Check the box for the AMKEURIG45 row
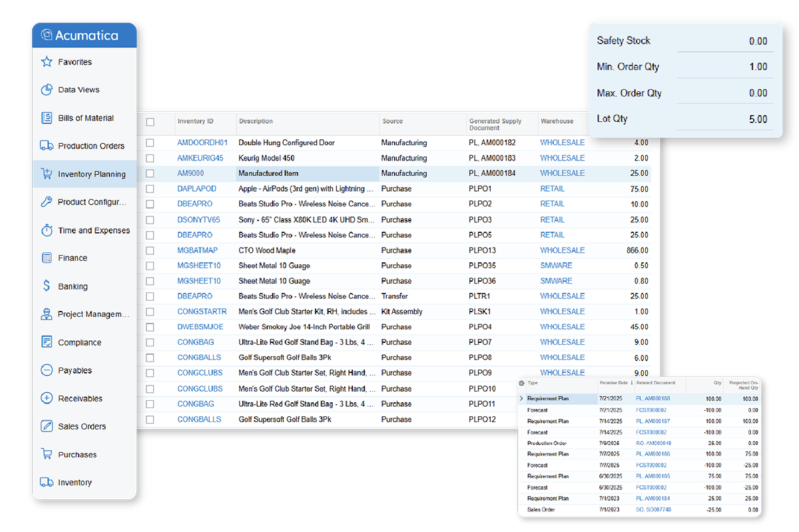 pos(150,158)
